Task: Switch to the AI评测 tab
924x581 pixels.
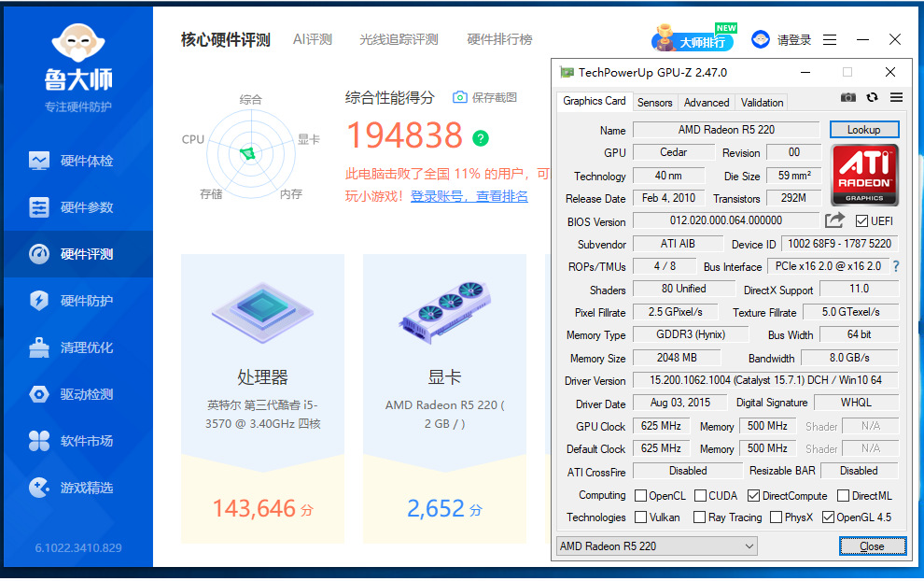Action: point(313,39)
